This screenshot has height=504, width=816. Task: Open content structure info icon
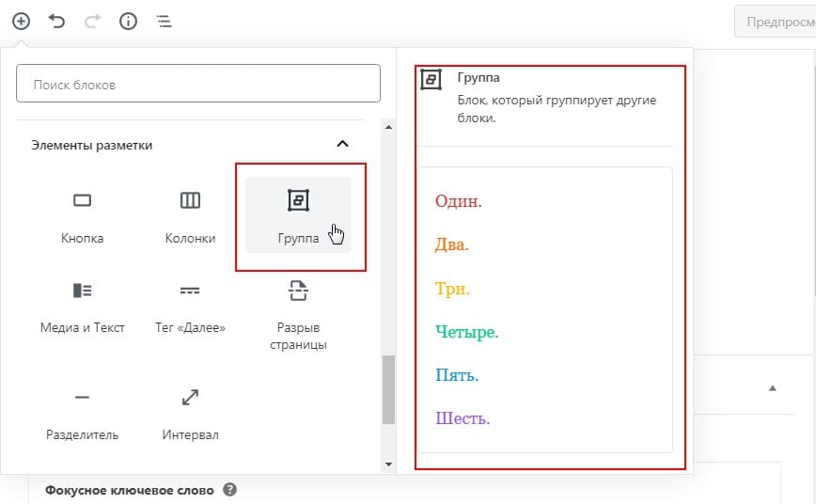click(x=128, y=22)
